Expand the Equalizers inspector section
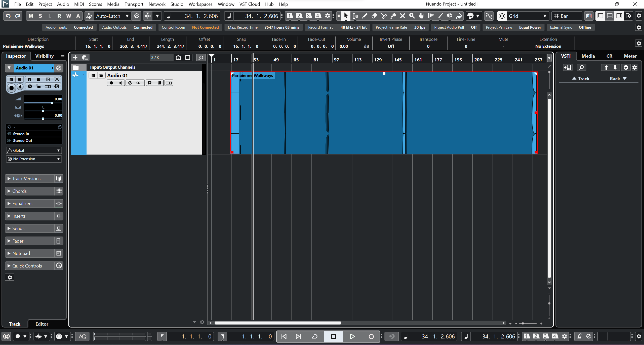Viewport: 644px width, 345px height. click(22, 203)
